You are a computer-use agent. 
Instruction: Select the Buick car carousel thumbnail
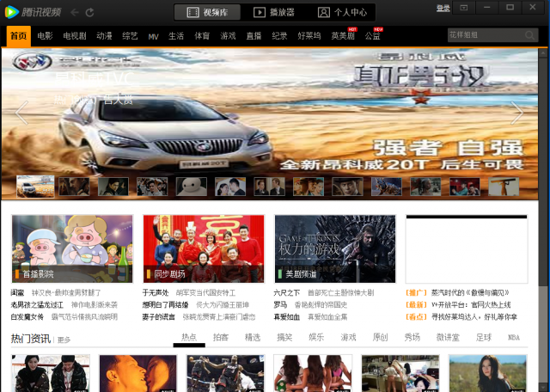point(35,187)
